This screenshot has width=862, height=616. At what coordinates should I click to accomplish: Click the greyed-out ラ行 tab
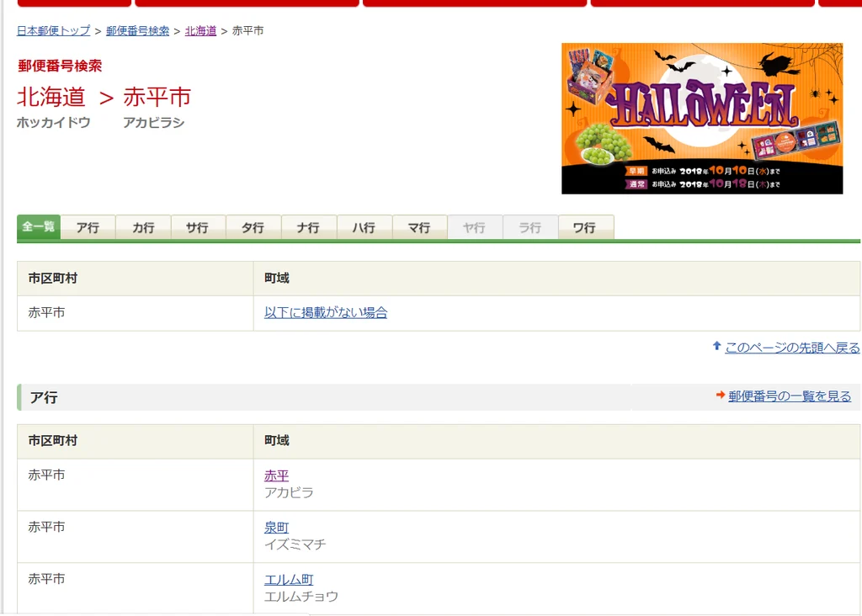(530, 227)
